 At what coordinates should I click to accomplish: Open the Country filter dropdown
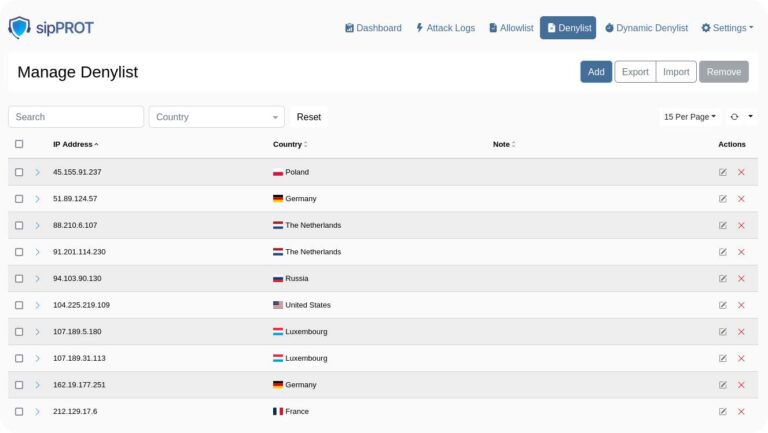216,117
